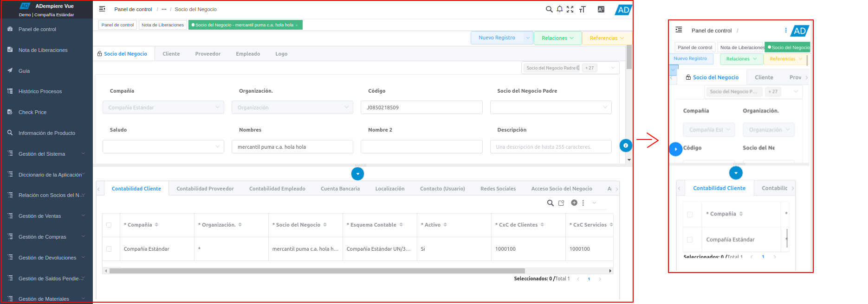Expand Gestión de Ventas in the sidebar
This screenshot has height=304, width=868.
click(x=46, y=216)
